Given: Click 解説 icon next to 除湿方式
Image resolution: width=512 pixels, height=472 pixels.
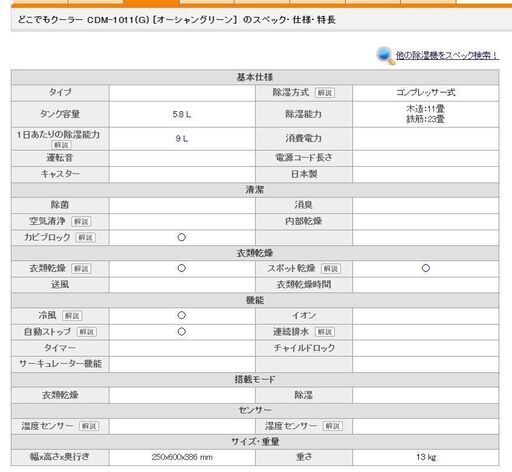Looking at the screenshot, I should pyautogui.click(x=325, y=93).
